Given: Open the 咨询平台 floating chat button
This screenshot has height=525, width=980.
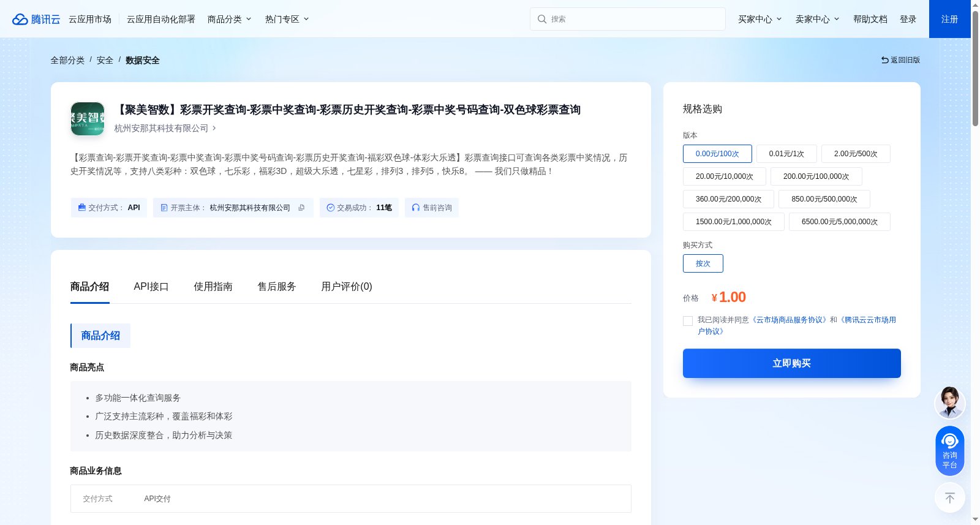Looking at the screenshot, I should pos(950,451).
